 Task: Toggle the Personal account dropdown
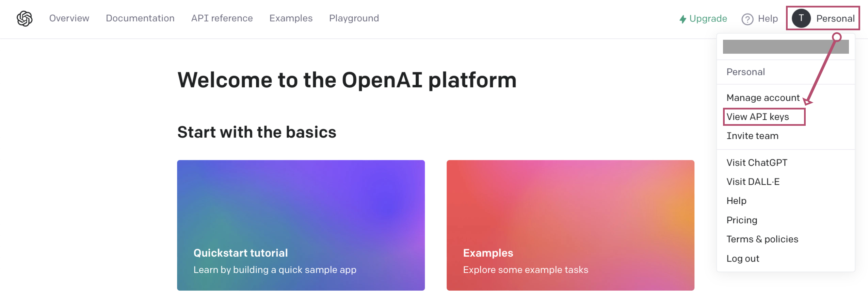(823, 18)
